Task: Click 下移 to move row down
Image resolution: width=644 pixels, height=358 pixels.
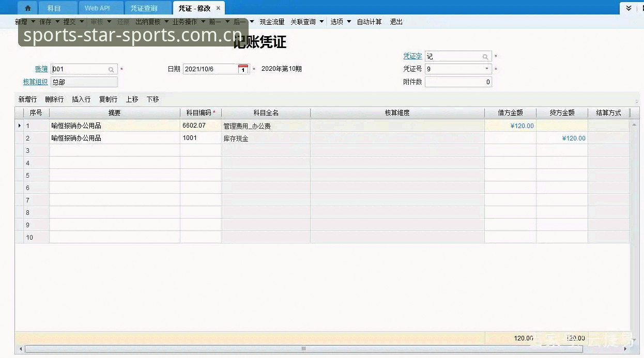Action: pyautogui.click(x=152, y=99)
